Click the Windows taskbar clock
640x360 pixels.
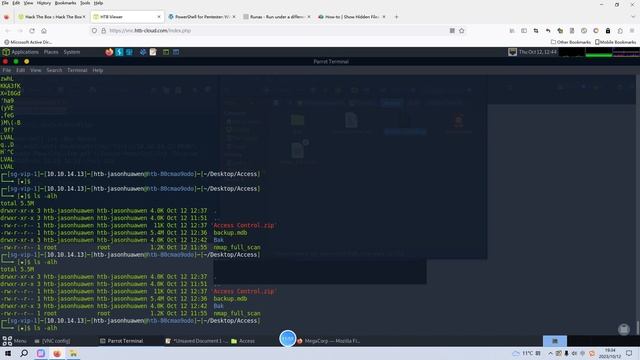click(610, 353)
